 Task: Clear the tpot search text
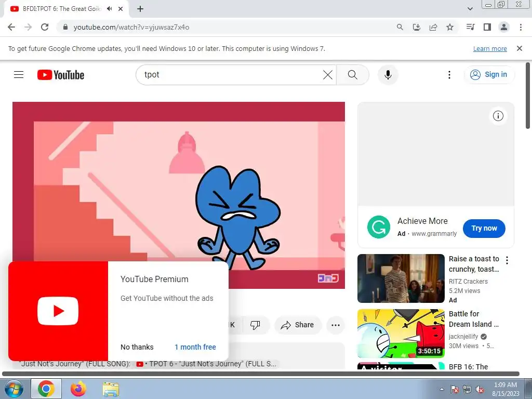tap(328, 75)
